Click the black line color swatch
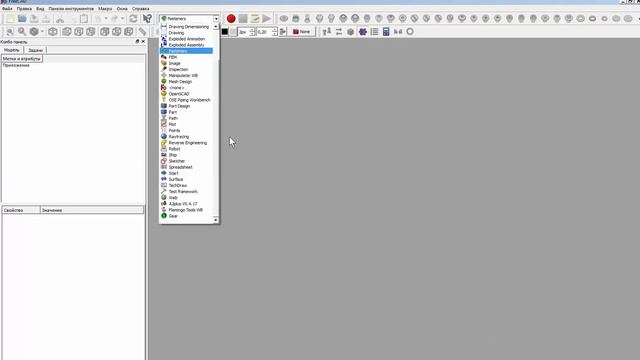 pyautogui.click(x=224, y=31)
